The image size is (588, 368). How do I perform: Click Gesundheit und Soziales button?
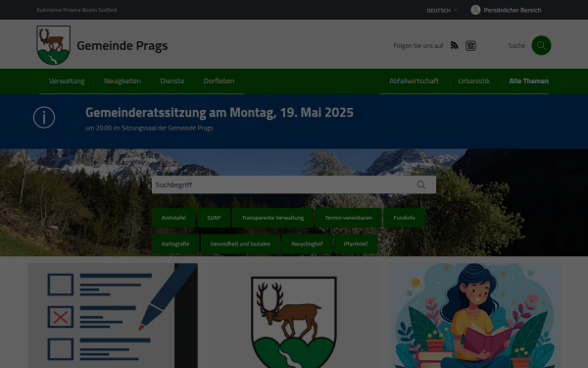tap(240, 244)
